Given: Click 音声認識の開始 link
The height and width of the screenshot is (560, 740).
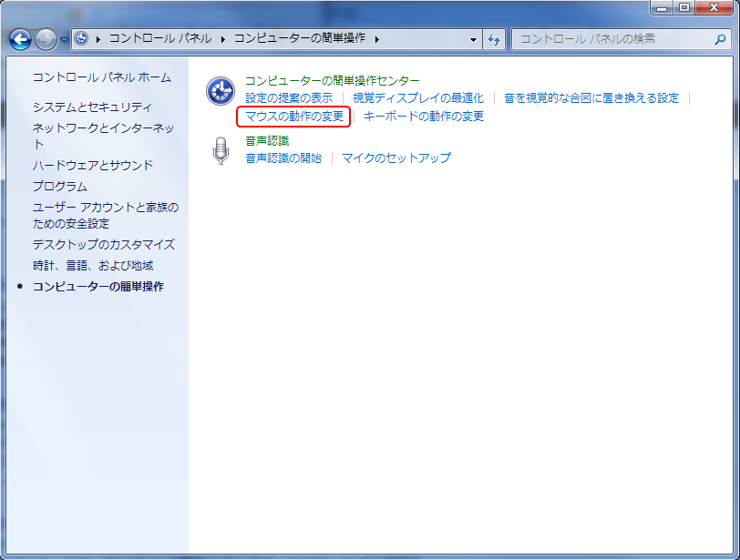Looking at the screenshot, I should (283, 158).
